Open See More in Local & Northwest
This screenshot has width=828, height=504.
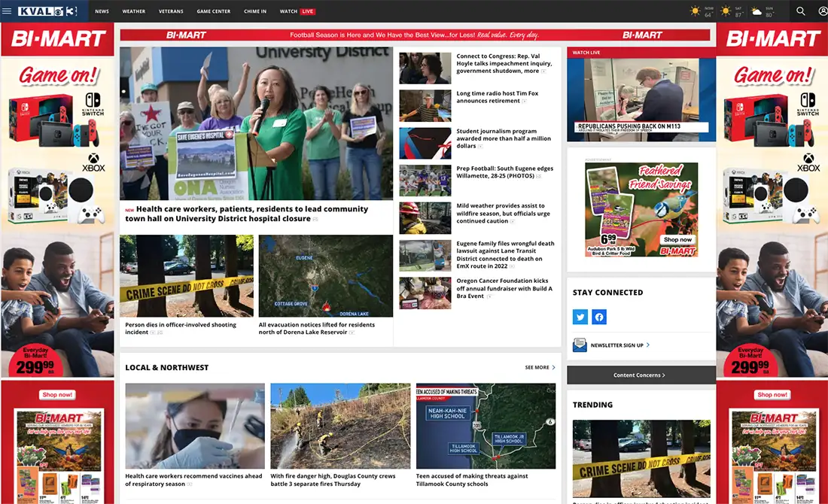(537, 367)
